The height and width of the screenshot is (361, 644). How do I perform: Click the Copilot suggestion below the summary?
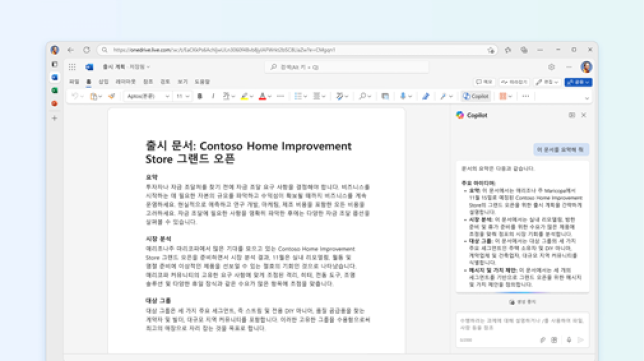pos(523,302)
